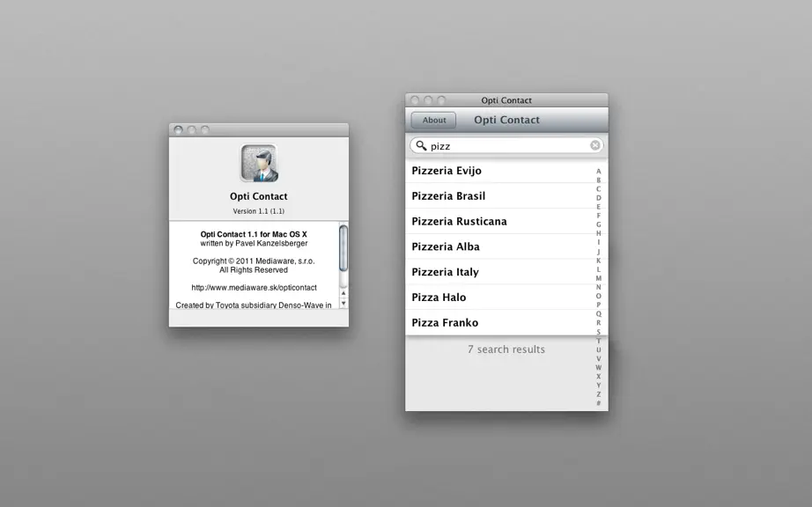The height and width of the screenshot is (507, 812).
Task: Click the scroll up arrow in About text
Action: click(343, 293)
